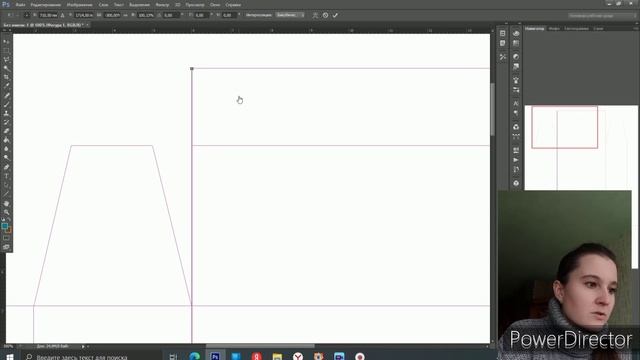Cancel the transform in options bar

click(325, 15)
